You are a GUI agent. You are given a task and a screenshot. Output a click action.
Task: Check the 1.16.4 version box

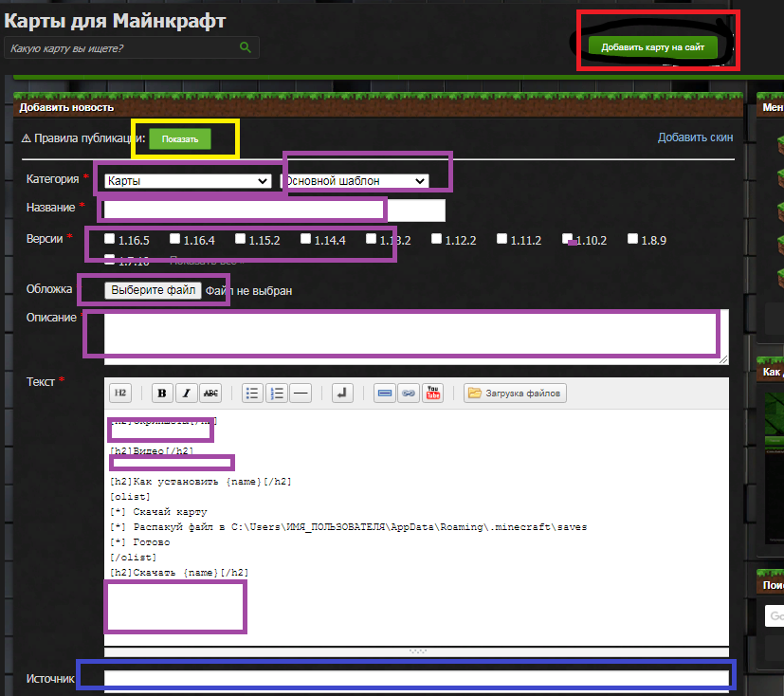[174, 239]
